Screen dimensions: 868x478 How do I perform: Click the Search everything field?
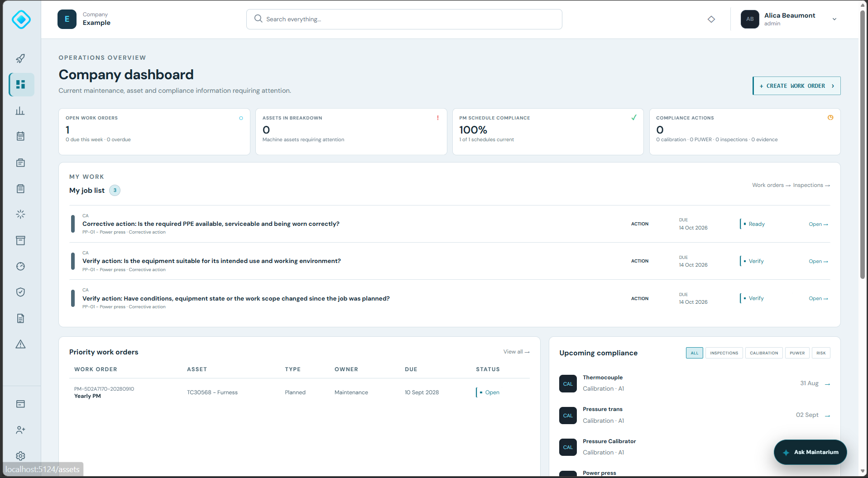pos(404,19)
